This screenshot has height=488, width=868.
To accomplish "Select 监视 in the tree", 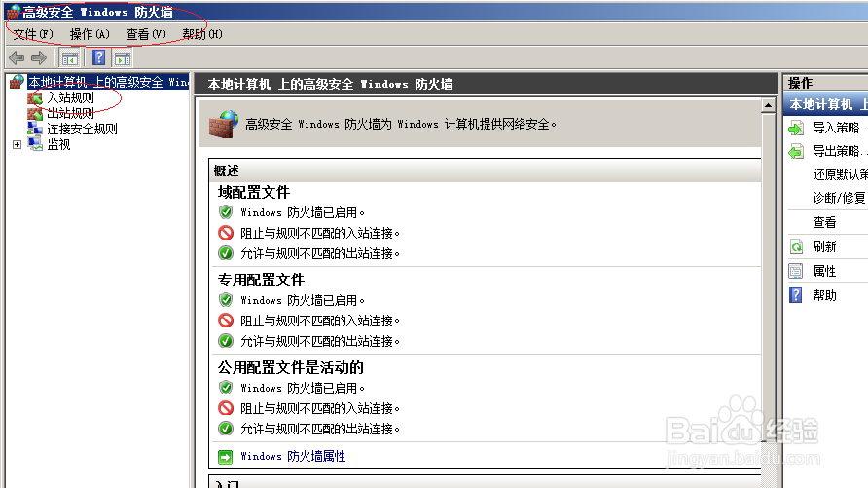I will [58, 144].
